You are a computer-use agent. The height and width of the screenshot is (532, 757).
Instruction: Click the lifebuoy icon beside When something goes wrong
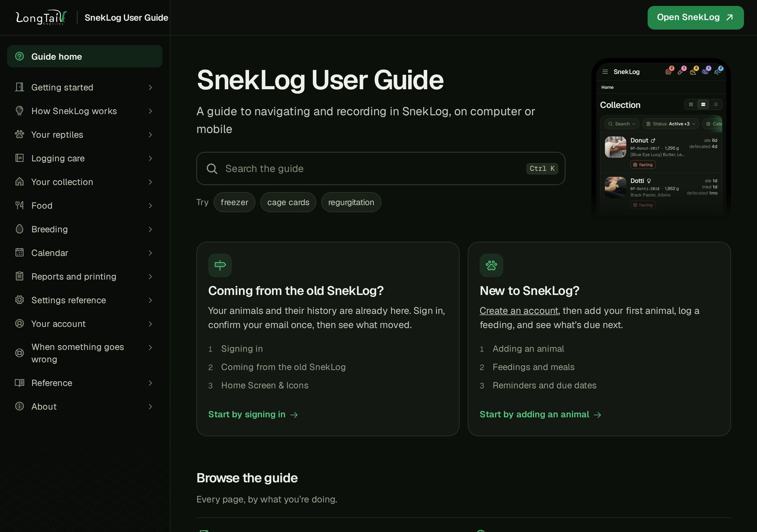tap(19, 353)
